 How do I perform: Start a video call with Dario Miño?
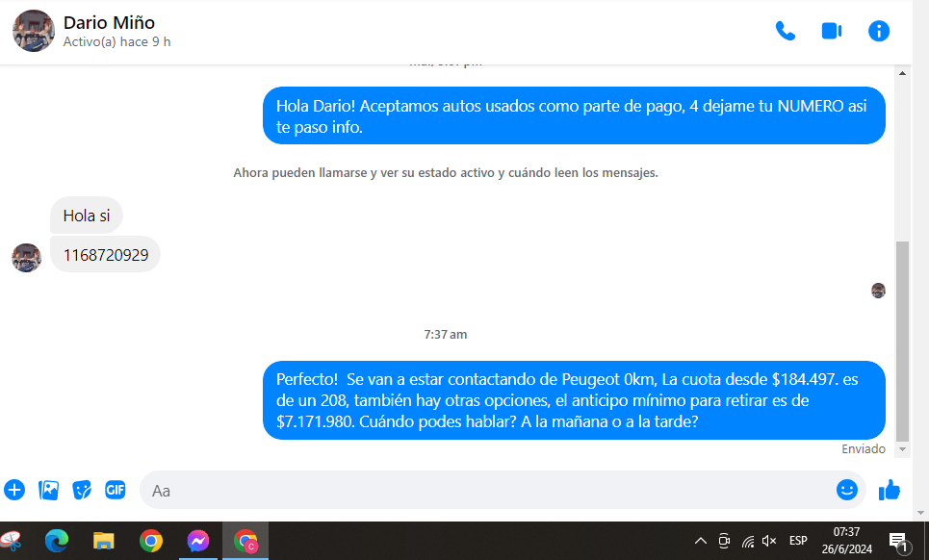(832, 31)
